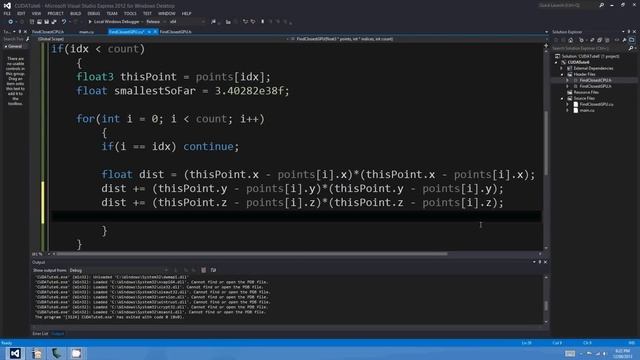The width and height of the screenshot is (640, 360).
Task: Expand External Dependencies node
Action: point(562,69)
